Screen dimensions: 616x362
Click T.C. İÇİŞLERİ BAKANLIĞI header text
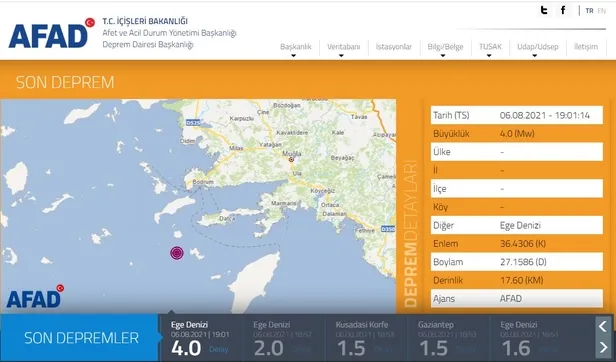pyautogui.click(x=145, y=21)
